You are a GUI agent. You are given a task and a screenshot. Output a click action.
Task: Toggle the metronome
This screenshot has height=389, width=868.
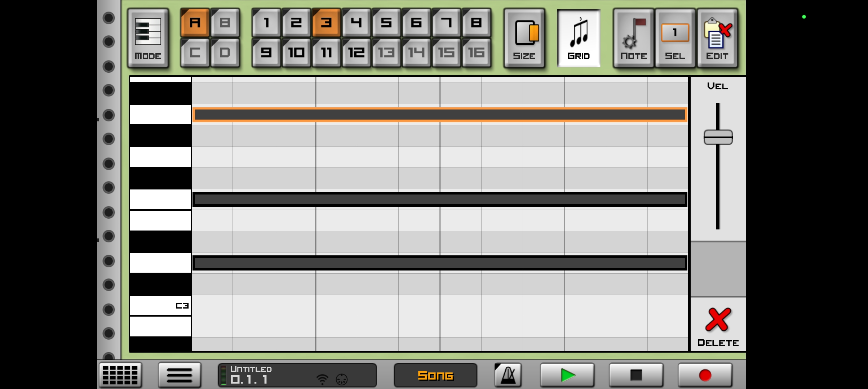[x=508, y=375]
